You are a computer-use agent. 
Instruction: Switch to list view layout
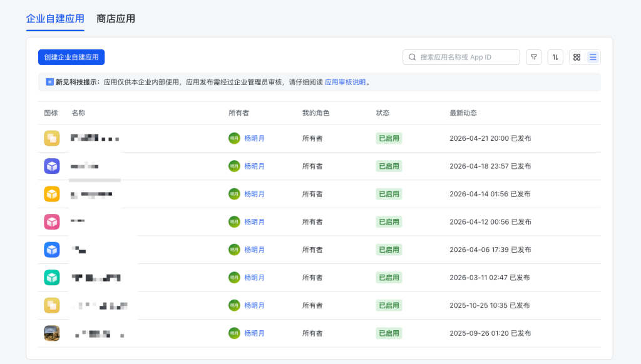click(x=593, y=57)
